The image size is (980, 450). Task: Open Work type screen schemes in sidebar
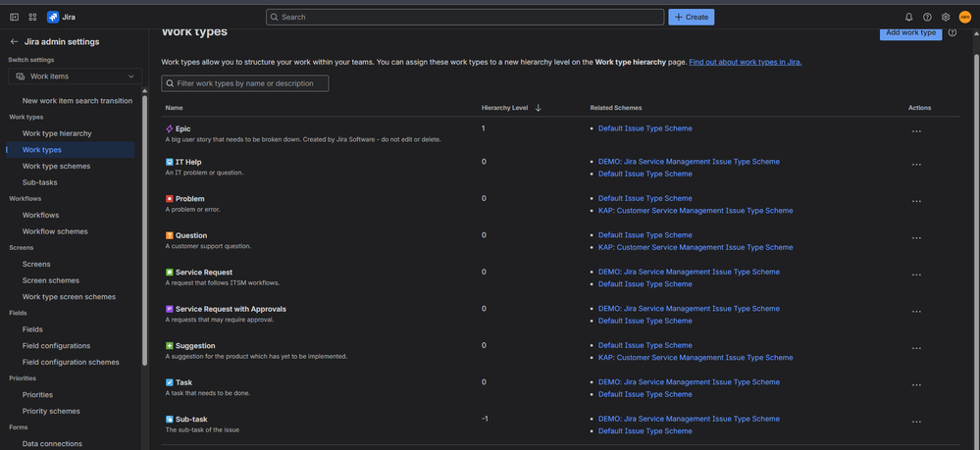pos(70,297)
